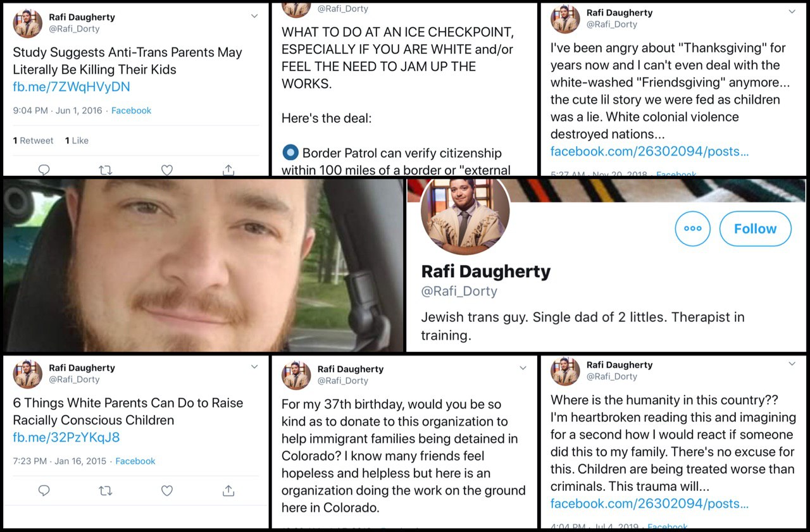Open the selfie photo in the car
810x532 pixels.
(x=203, y=265)
